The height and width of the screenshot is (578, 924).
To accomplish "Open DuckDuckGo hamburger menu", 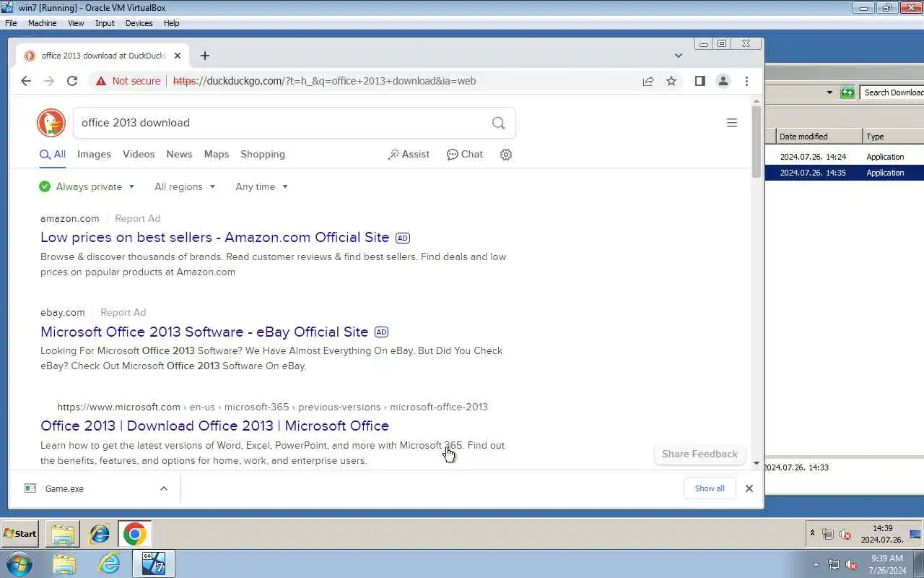I will coord(731,123).
